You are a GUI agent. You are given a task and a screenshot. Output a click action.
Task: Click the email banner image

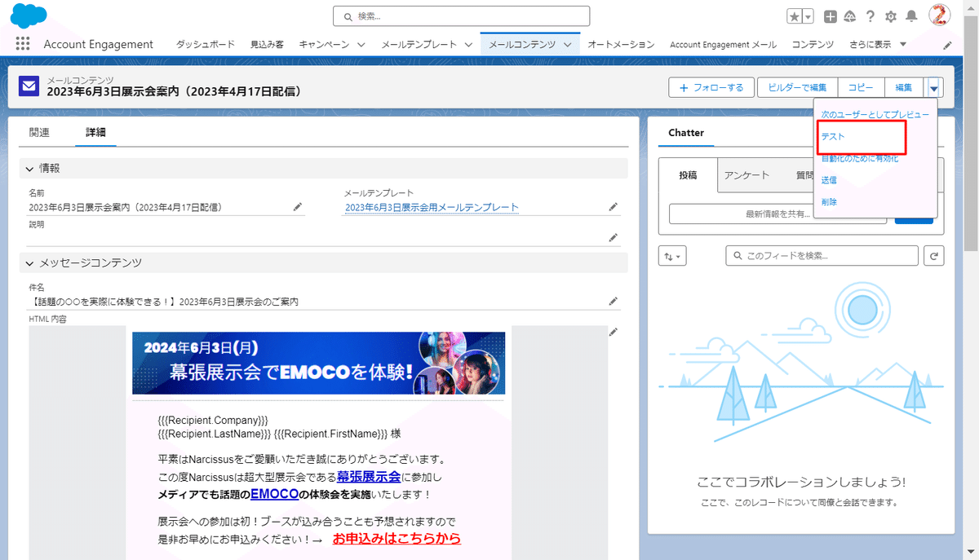[x=318, y=363]
